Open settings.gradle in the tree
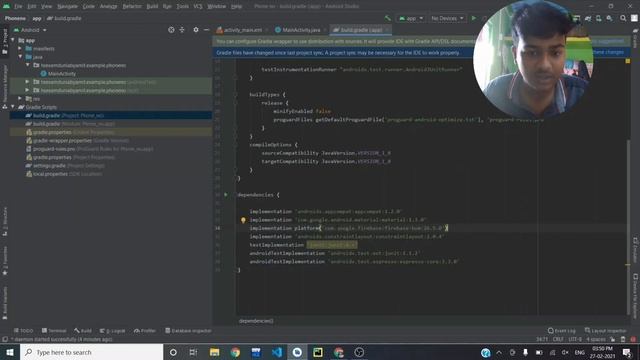Viewport: 640px width, 360px height. point(65,166)
